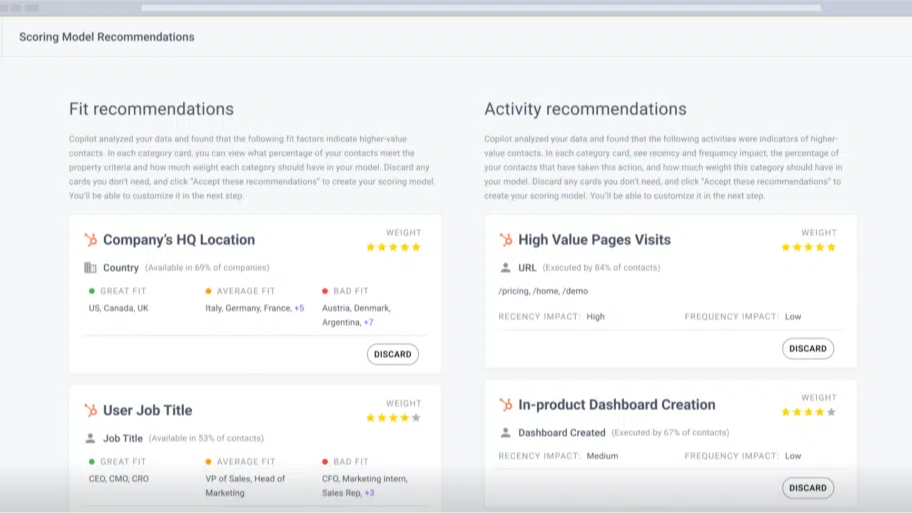Click the '/pricing, /home, /demo' URL list

coord(543,291)
